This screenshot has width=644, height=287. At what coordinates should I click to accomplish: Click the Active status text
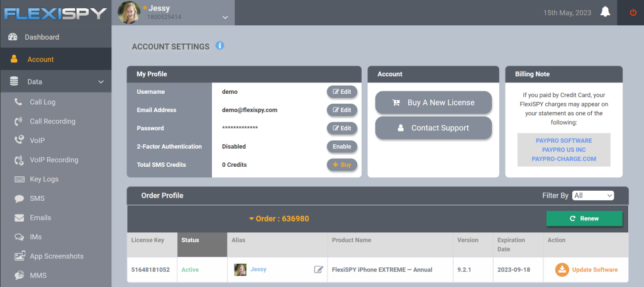coord(190,270)
